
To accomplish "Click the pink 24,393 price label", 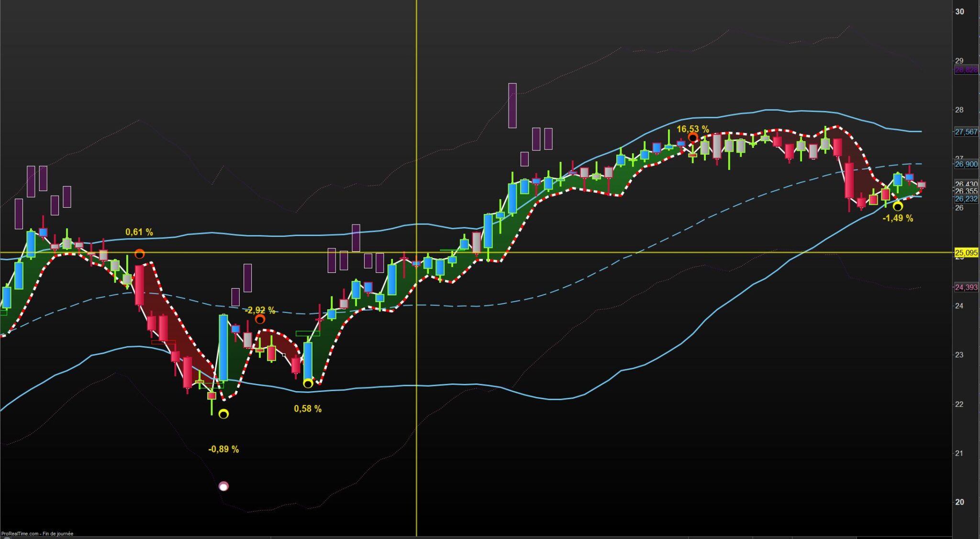I will pyautogui.click(x=966, y=288).
